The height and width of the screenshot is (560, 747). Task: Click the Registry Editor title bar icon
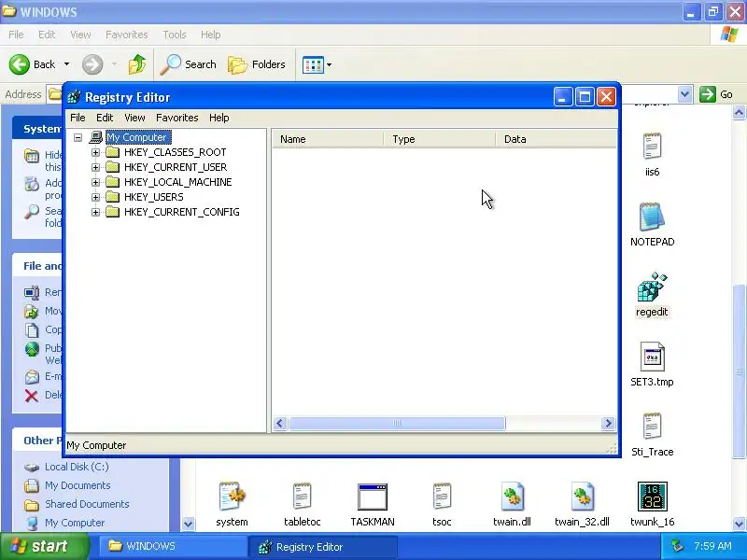point(74,97)
